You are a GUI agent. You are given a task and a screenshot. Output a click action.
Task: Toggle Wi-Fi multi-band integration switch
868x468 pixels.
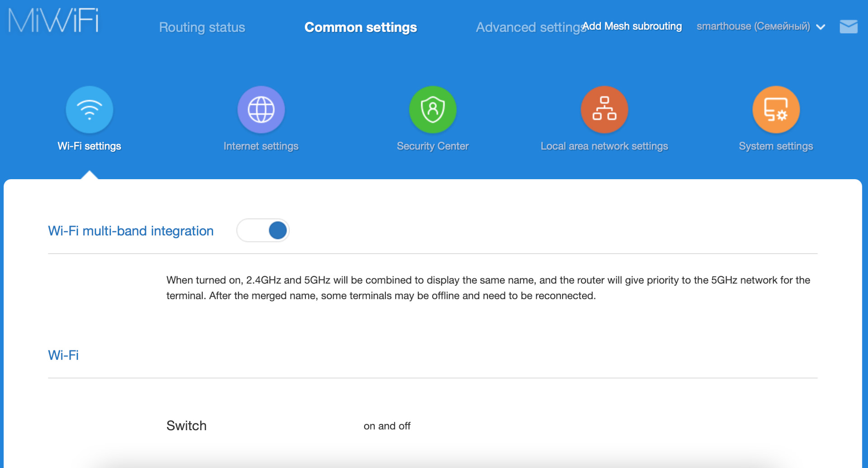[263, 231]
